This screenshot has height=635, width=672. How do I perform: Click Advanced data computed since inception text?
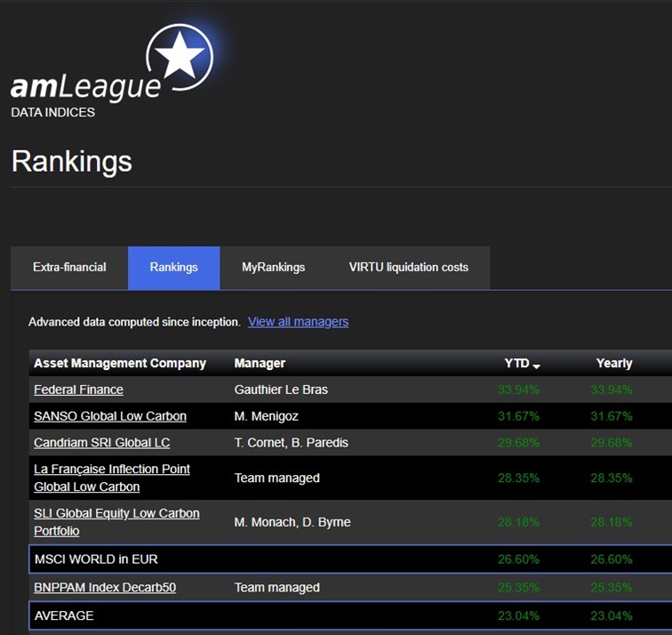point(134,322)
